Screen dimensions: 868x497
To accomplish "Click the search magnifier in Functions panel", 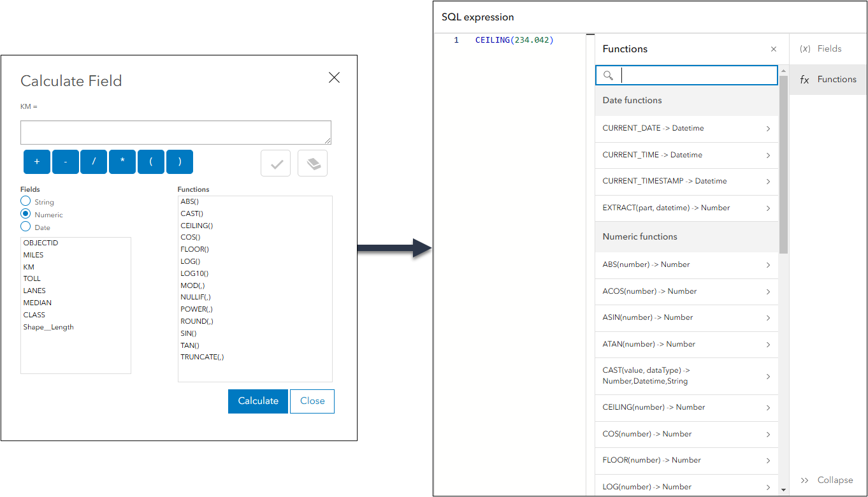I will [x=608, y=75].
